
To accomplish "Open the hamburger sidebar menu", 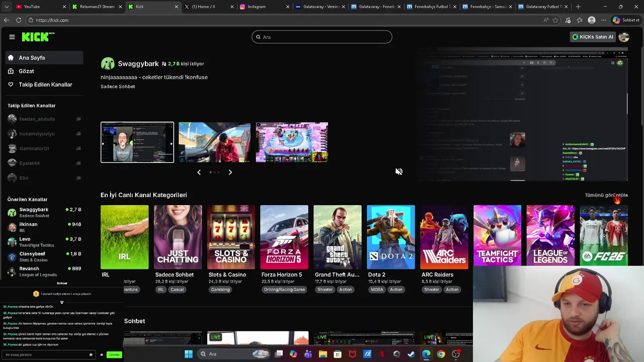I will coord(12,37).
